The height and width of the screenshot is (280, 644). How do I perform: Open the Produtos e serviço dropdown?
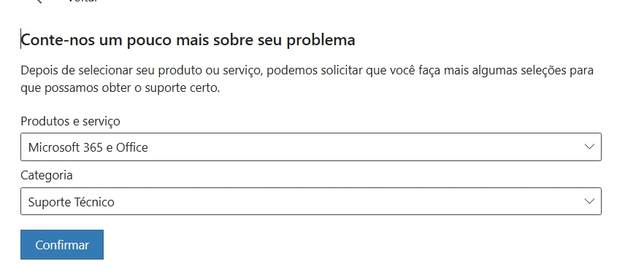311,147
